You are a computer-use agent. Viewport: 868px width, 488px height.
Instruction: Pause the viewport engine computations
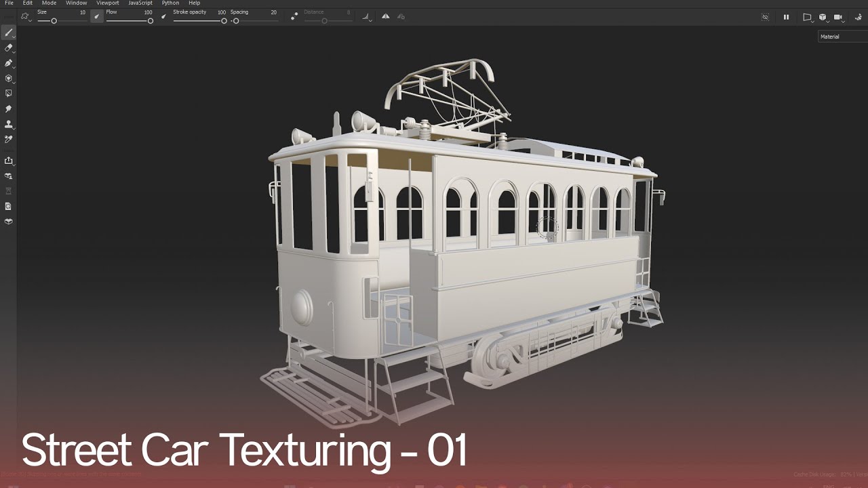click(x=786, y=17)
